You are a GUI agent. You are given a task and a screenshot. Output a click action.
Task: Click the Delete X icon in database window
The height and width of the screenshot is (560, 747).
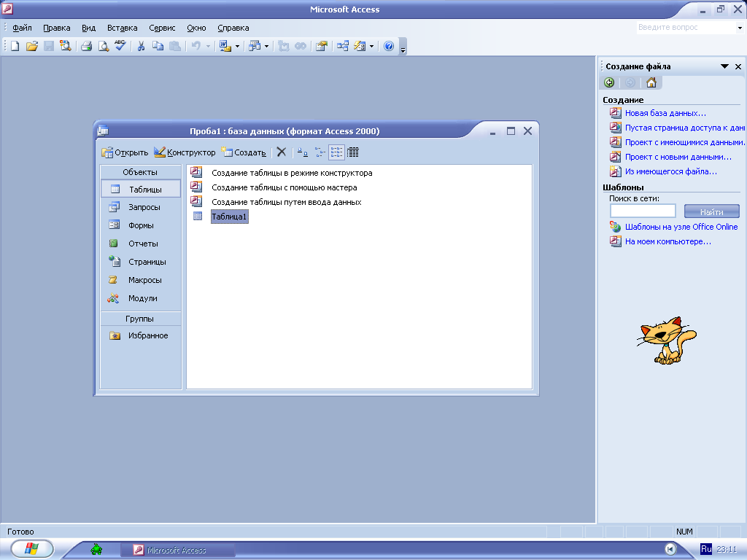coord(282,152)
